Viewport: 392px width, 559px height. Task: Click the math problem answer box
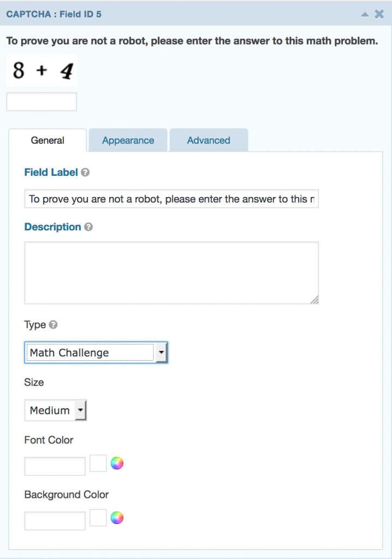click(41, 101)
